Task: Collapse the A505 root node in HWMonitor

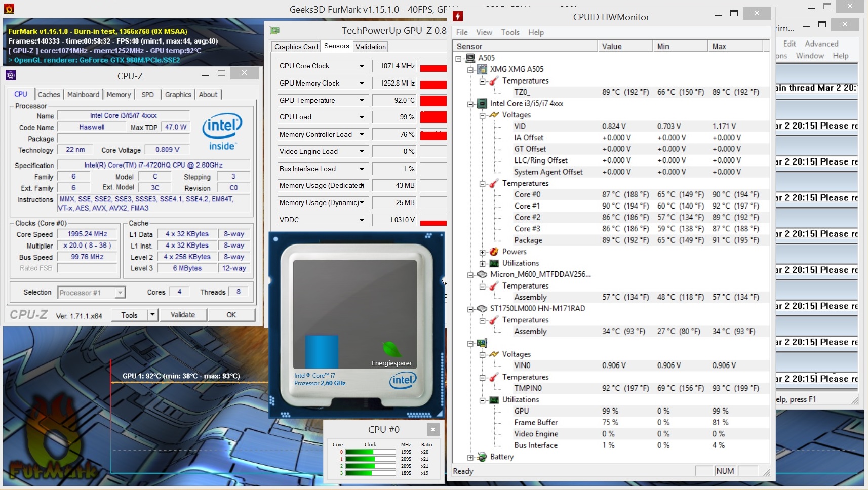Action: click(458, 58)
